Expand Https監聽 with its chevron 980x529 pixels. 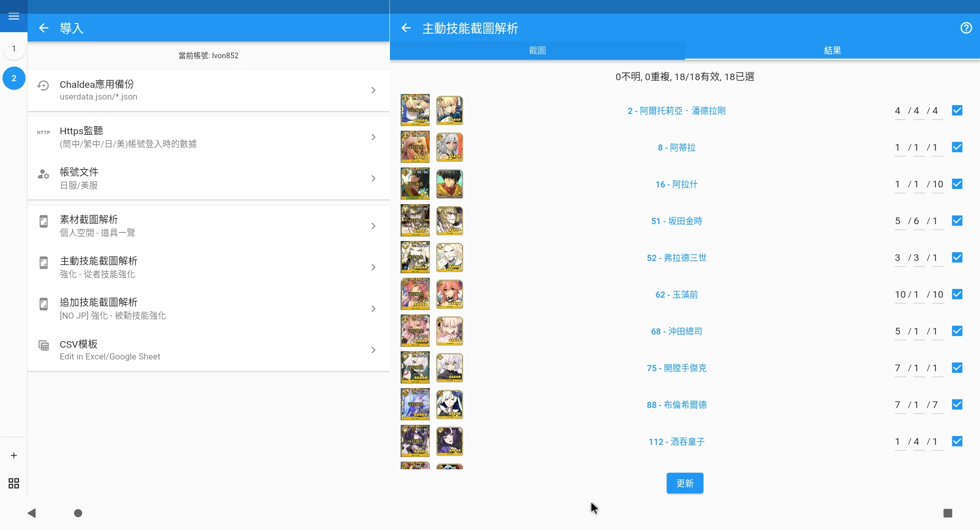pyautogui.click(x=374, y=137)
